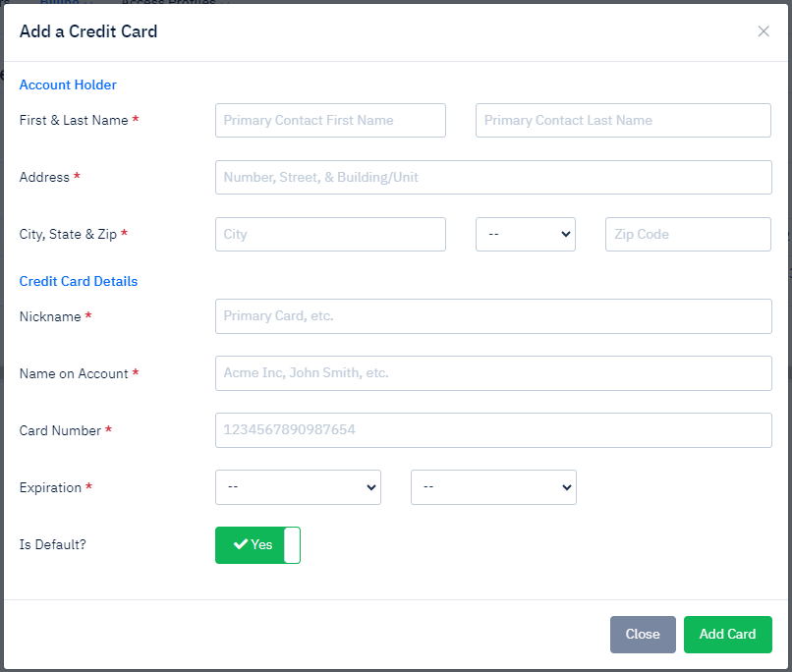
Task: Open the State dropdown
Action: tap(525, 235)
